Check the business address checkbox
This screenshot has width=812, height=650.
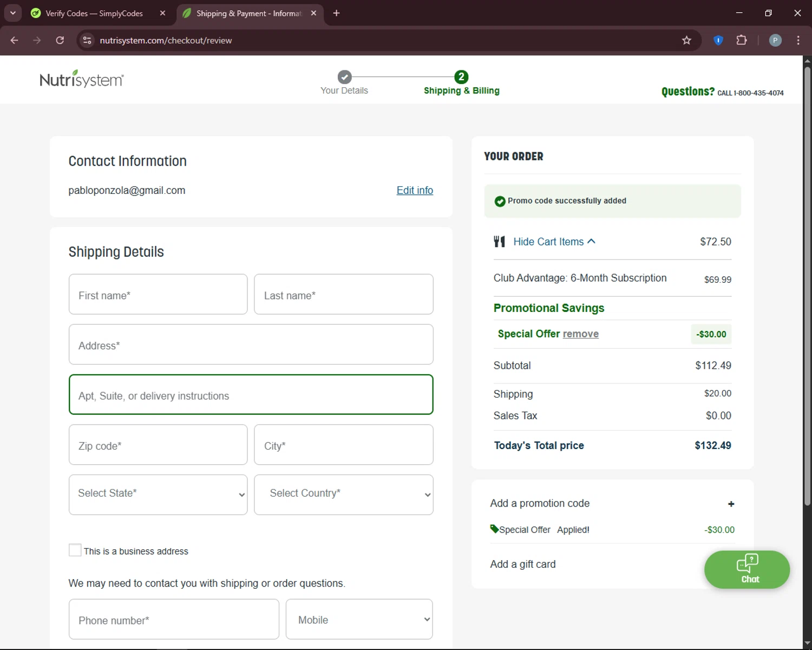75,550
